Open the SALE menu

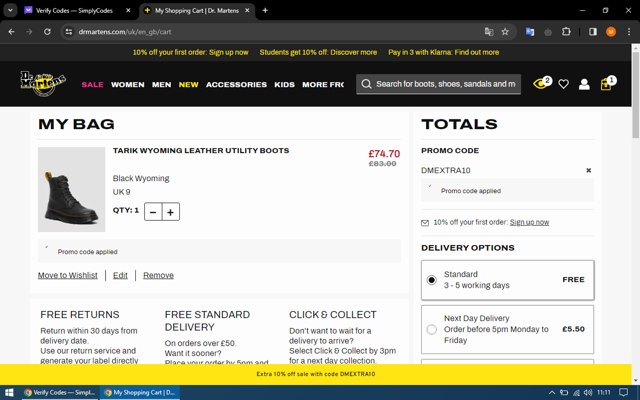tap(92, 84)
